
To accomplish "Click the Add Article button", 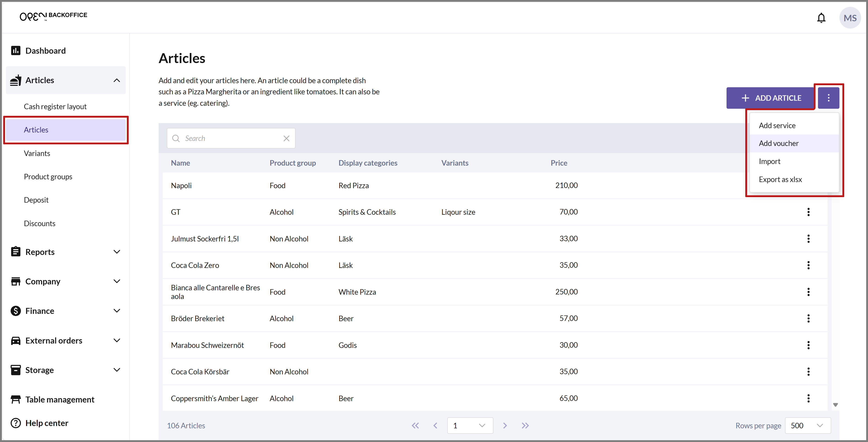I will 771,98.
